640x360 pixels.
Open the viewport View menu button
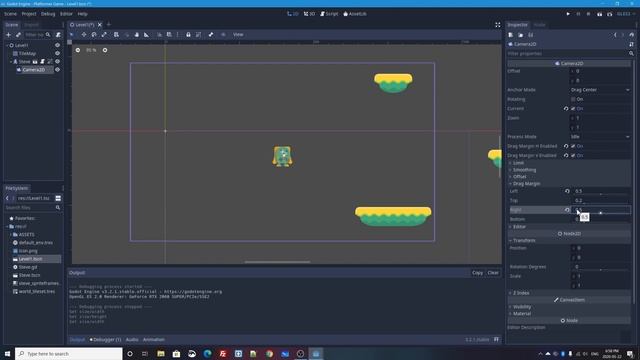click(x=238, y=35)
